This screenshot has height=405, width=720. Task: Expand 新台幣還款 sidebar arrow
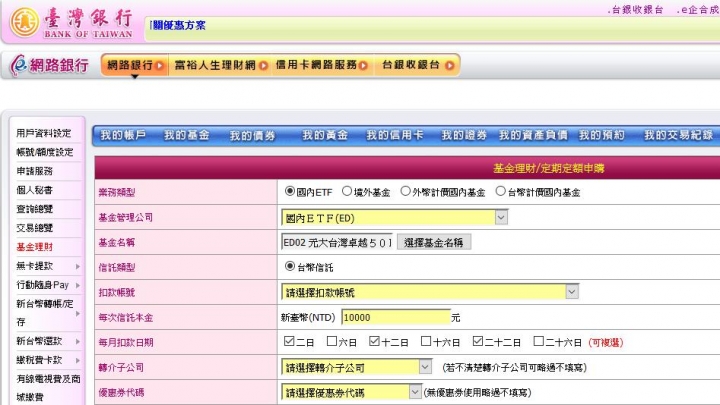[x=78, y=342]
